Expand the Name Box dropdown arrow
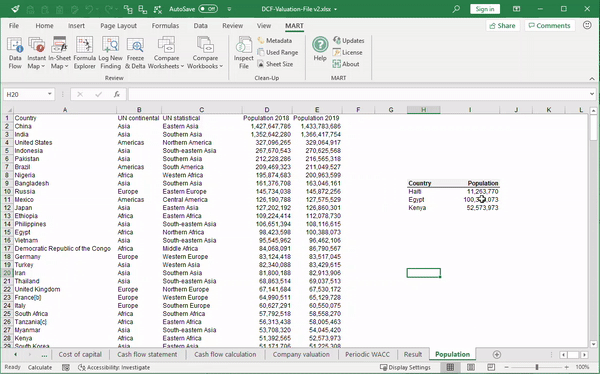The width and height of the screenshot is (600, 374). pyautogui.click(x=50, y=94)
